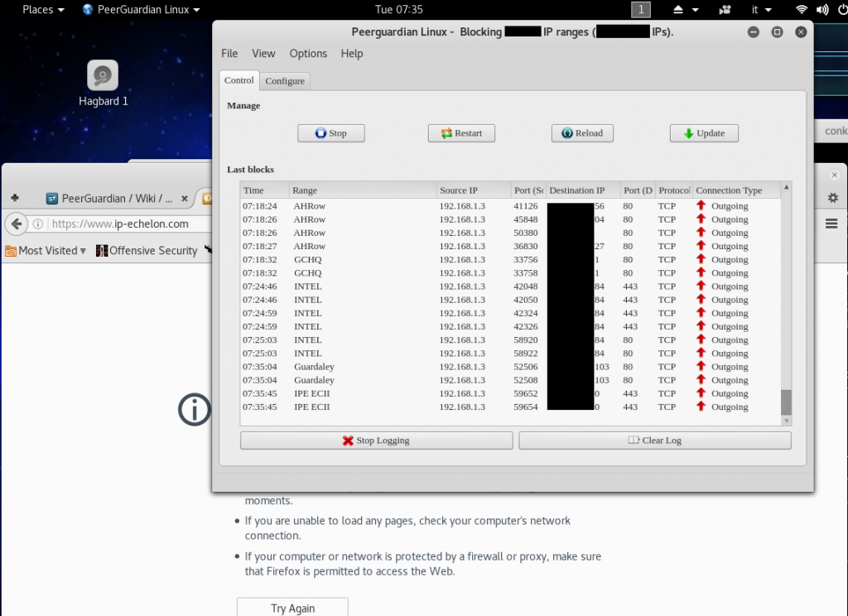
Task: Click the red outgoing arrow for source port 41126
Action: coord(701,205)
